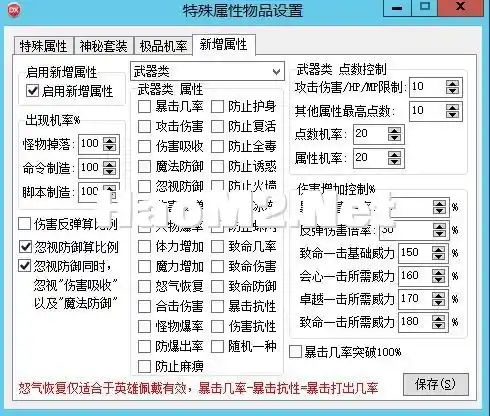The height and width of the screenshot is (416, 490).
Task: Check the 随机一种 option
Action: coord(217,347)
